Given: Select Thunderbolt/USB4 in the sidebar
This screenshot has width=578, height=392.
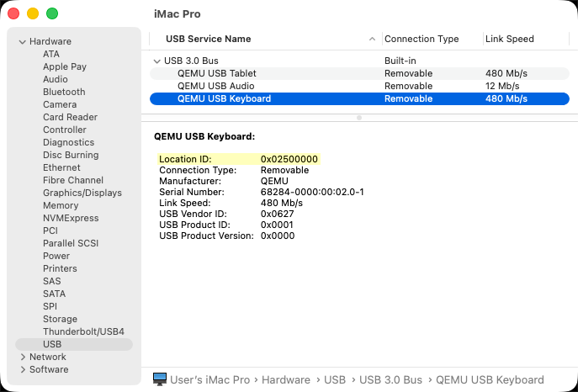Looking at the screenshot, I should [x=83, y=331].
